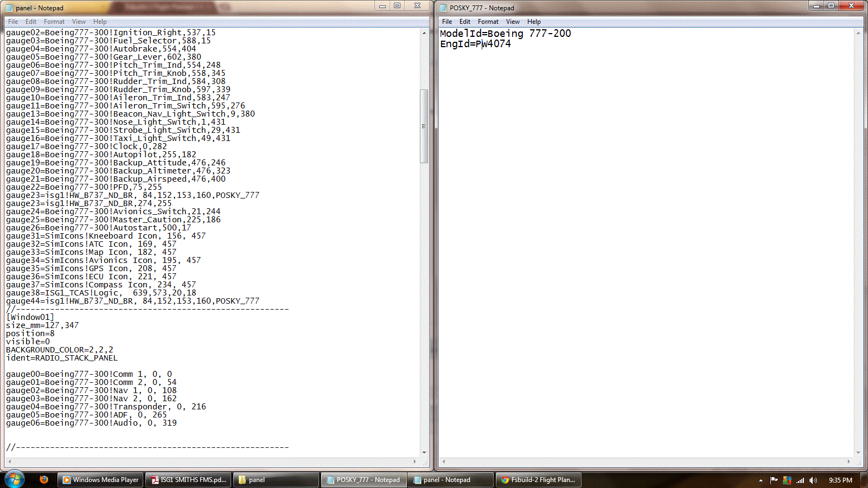
Task: Click the position=8 line
Action: [30, 333]
